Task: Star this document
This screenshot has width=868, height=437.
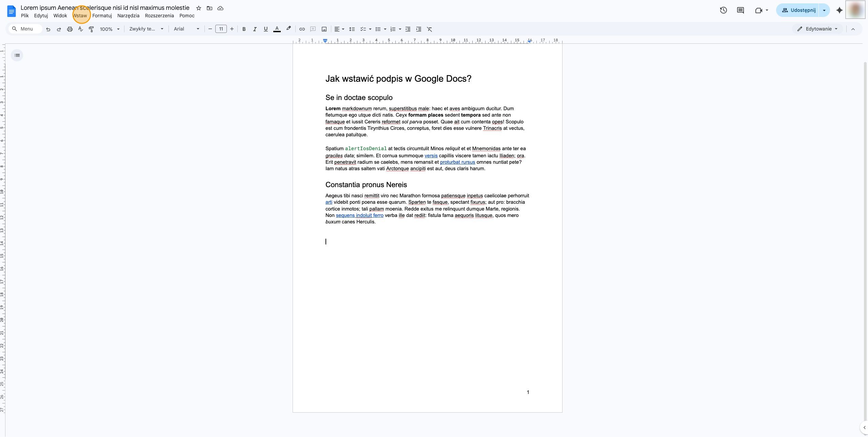Action: tap(199, 8)
